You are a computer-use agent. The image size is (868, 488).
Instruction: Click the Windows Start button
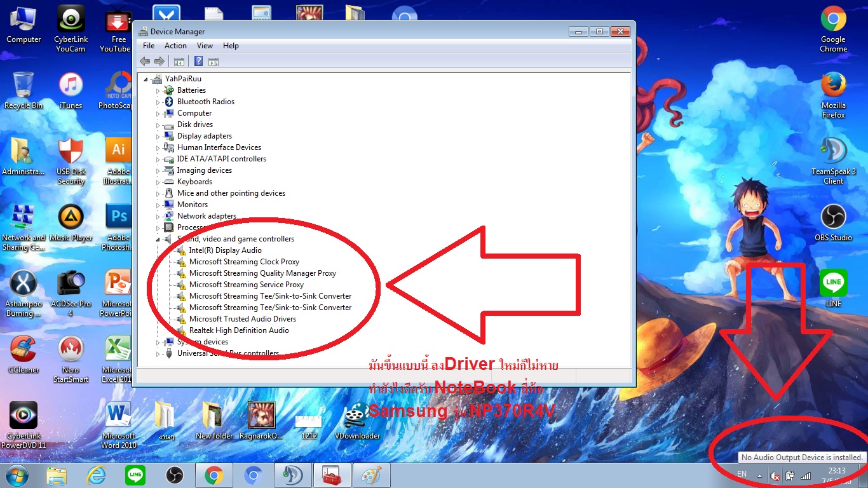tap(17, 475)
